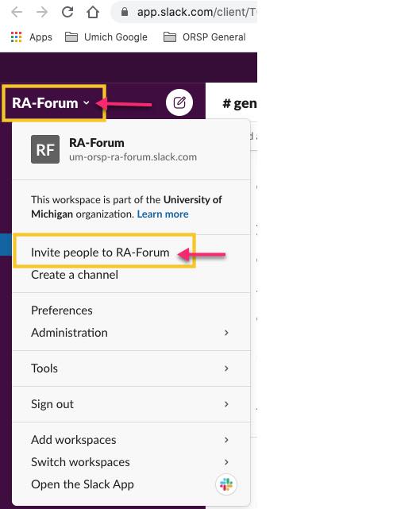Follow the Learn more link
This screenshot has width=420, height=509.
(163, 214)
